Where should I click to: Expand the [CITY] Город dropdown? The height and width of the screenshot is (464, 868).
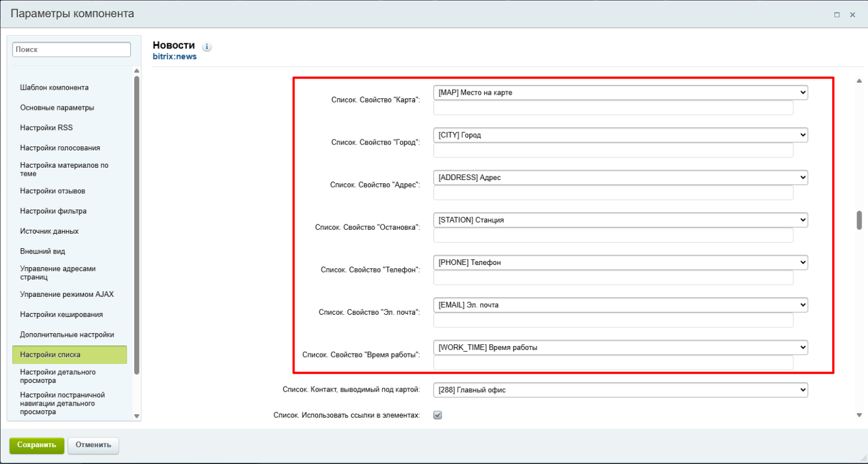(620, 135)
